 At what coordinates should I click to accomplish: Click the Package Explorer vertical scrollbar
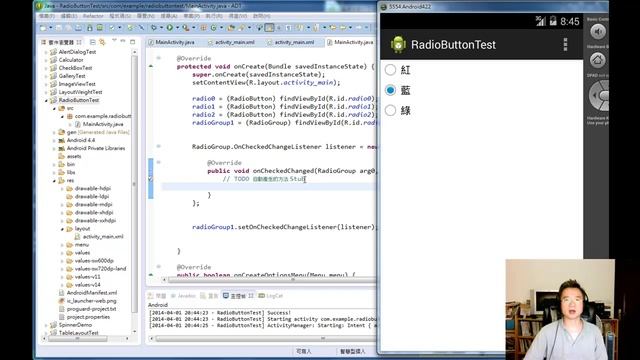pyautogui.click(x=134, y=184)
